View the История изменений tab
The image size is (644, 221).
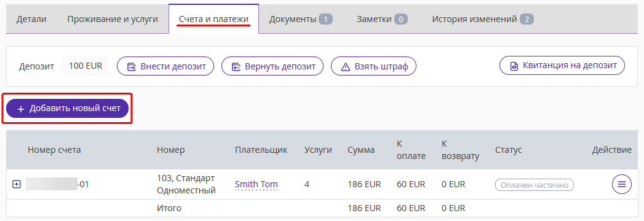pos(483,19)
